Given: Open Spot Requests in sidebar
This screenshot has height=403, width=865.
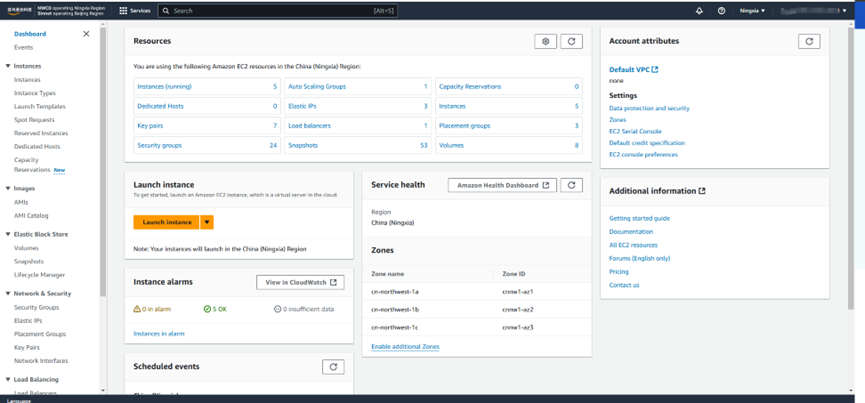Looking at the screenshot, I should [x=34, y=120].
